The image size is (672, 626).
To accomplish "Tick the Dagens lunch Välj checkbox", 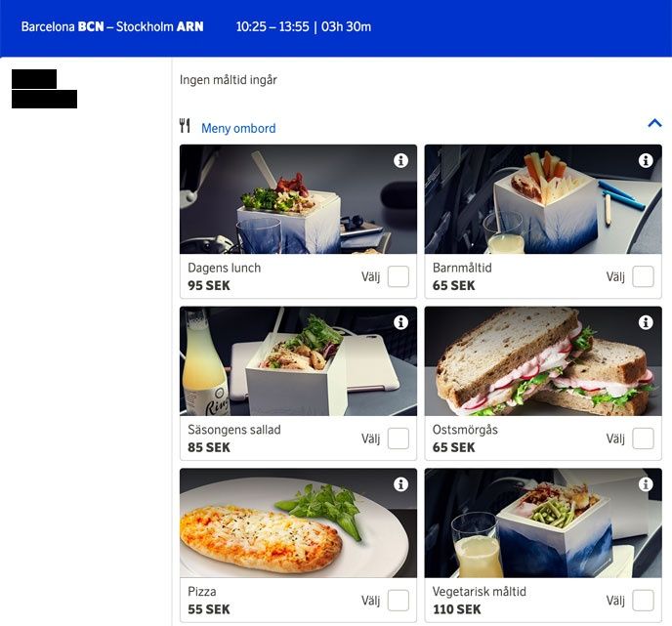I will pos(399,276).
